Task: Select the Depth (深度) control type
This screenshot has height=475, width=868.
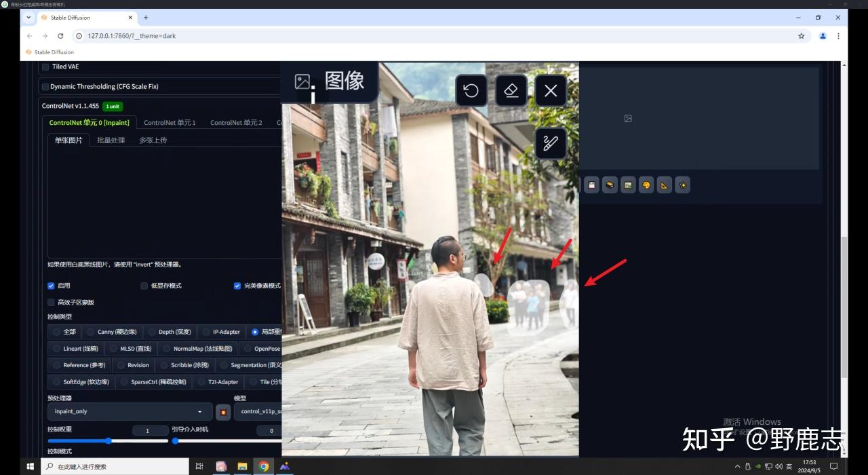Action: [x=170, y=332]
